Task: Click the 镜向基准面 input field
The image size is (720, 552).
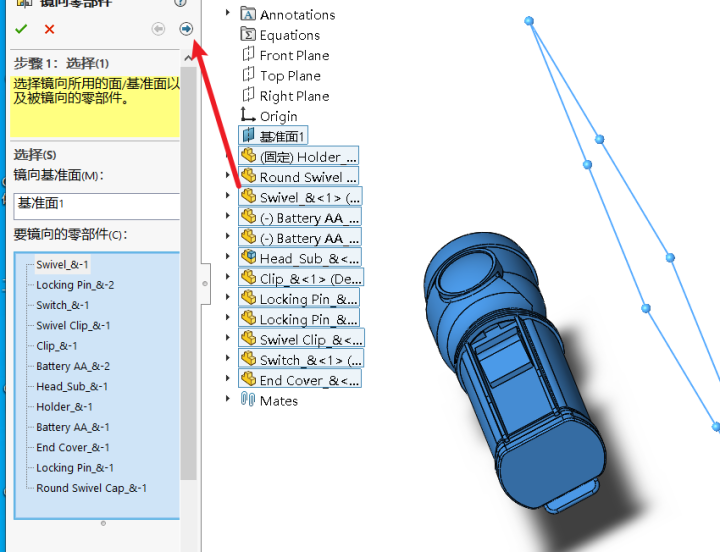Action: (x=96, y=206)
